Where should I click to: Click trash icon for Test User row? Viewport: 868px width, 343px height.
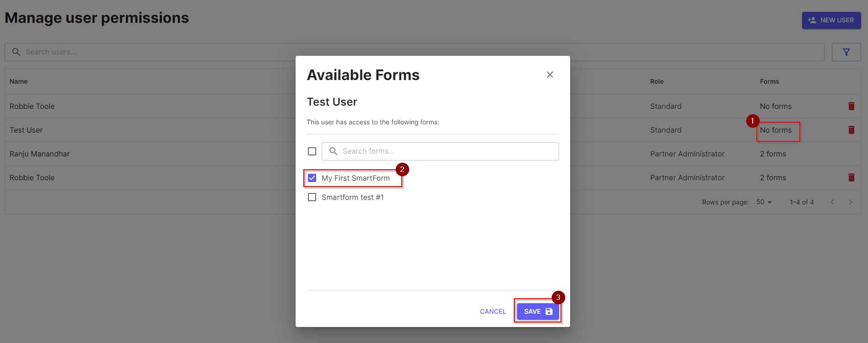852,130
